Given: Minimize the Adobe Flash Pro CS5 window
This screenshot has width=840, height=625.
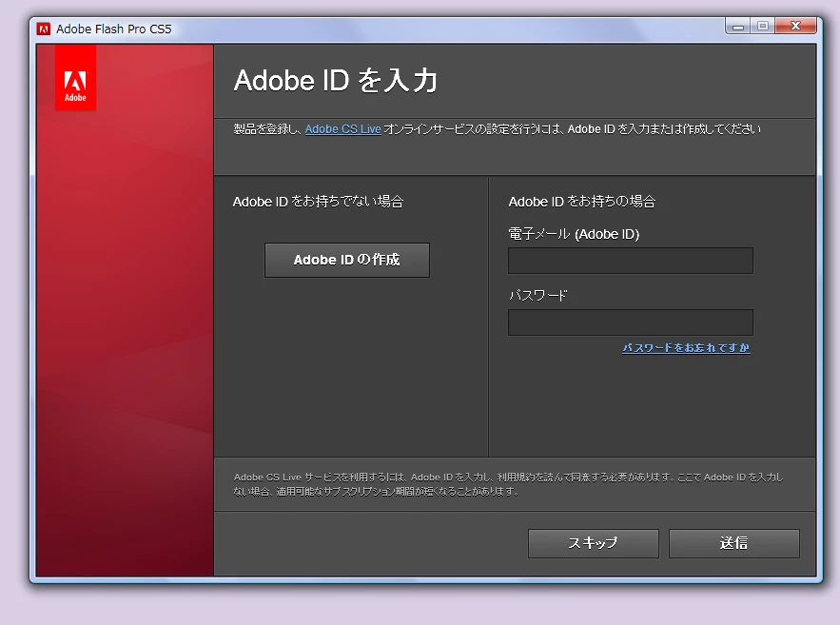Looking at the screenshot, I should (x=738, y=26).
